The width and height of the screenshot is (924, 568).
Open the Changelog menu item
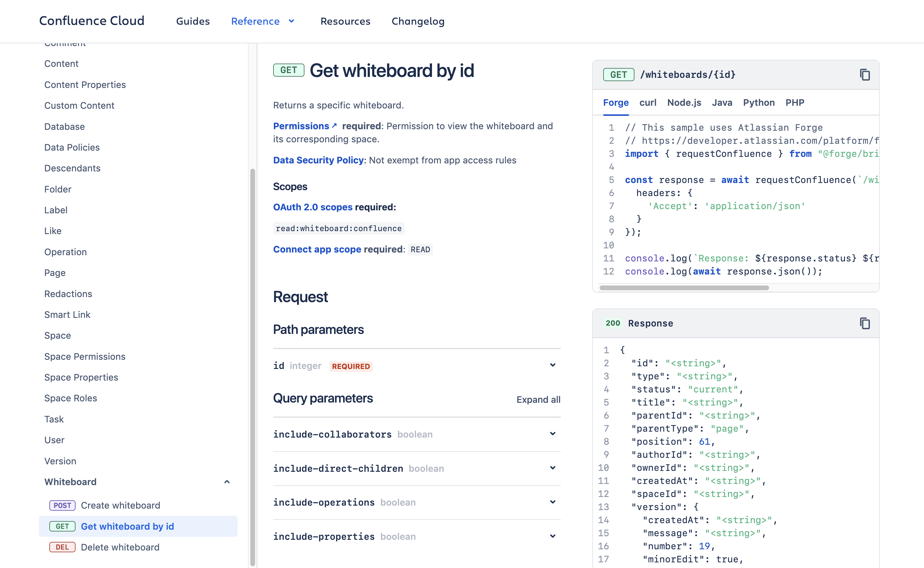click(418, 21)
